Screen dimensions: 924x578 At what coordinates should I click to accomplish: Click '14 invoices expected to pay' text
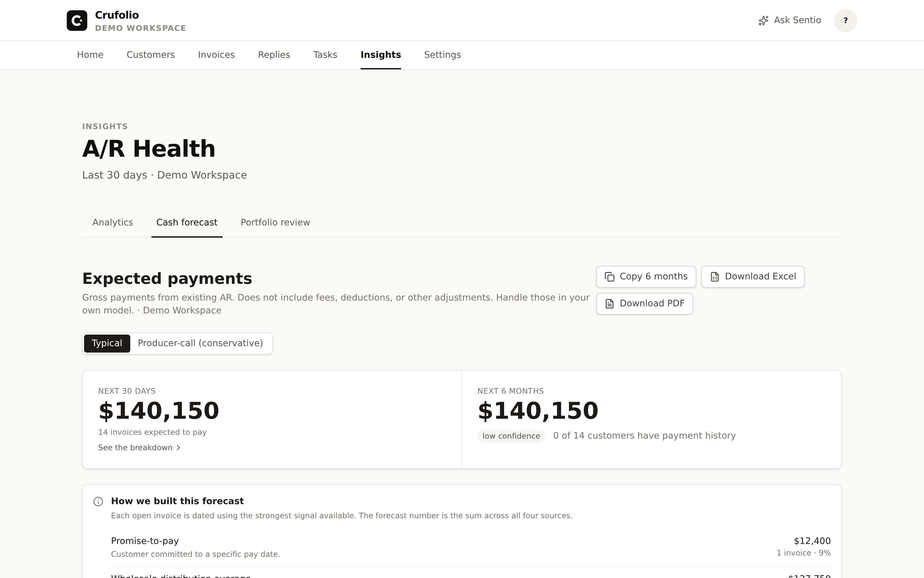point(152,432)
